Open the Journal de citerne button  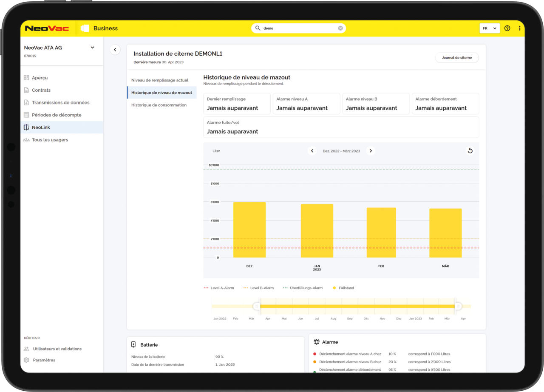click(x=457, y=58)
